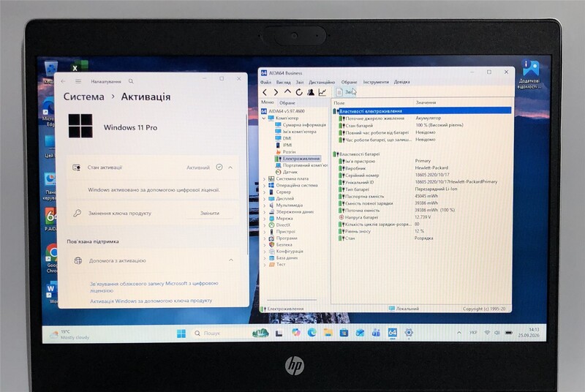Open Microsoft Store from the taskbar
585x392 pixels.
344,333
